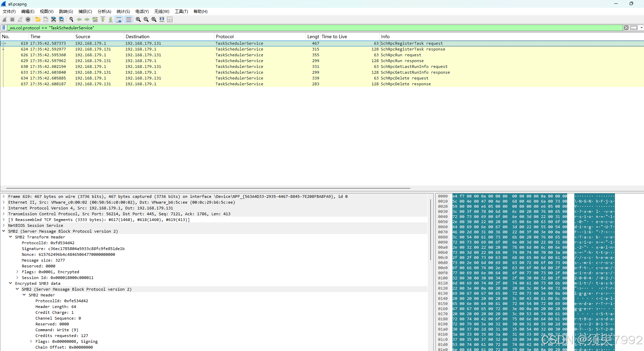Expand the Frame 619 tree row
The height and width of the screenshot is (351, 644).
(x=4, y=196)
